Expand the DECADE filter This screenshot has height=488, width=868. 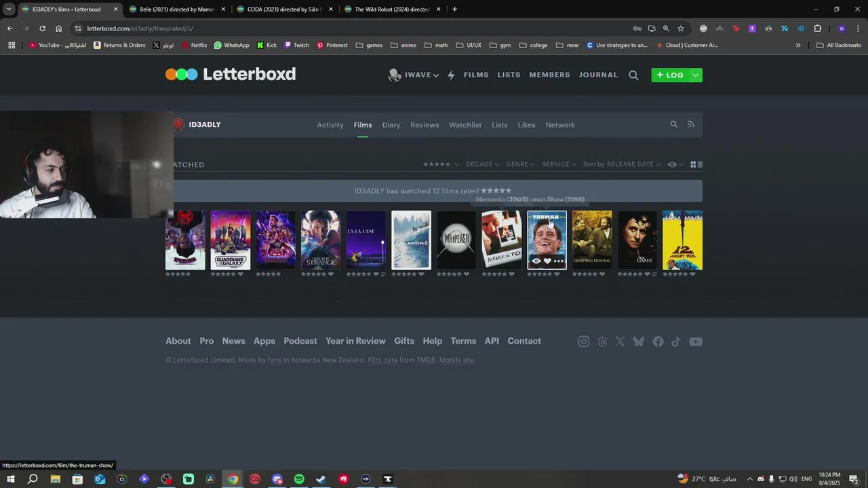(482, 165)
